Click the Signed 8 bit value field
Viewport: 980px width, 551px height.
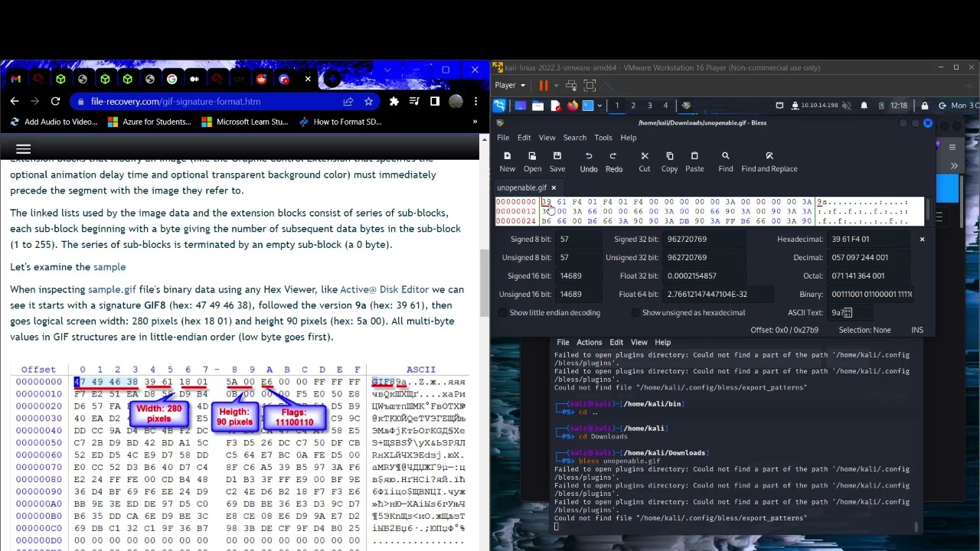pyautogui.click(x=580, y=239)
